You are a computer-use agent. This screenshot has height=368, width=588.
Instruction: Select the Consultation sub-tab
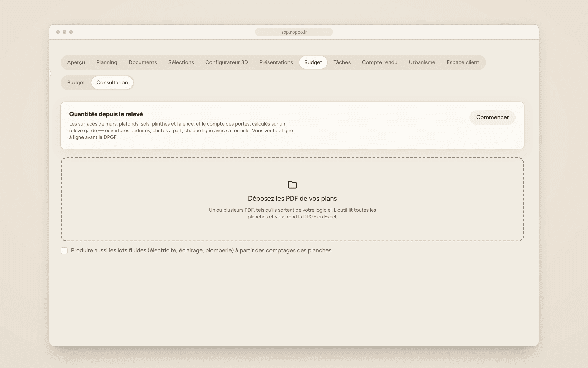coord(112,83)
